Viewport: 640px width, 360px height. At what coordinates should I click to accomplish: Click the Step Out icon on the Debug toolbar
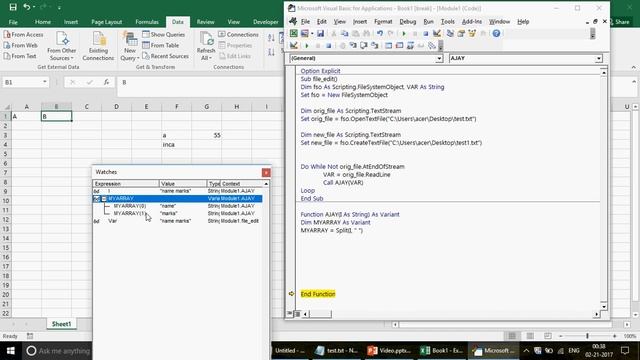375,45
